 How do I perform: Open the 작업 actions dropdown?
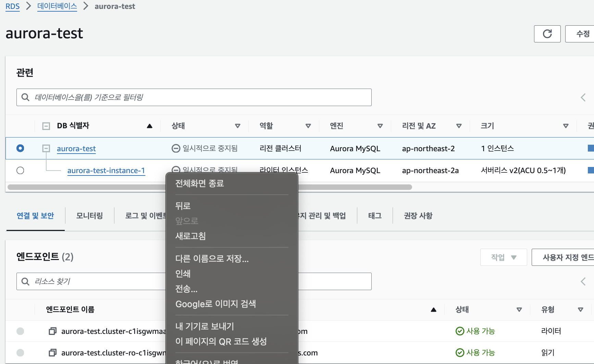pos(504,257)
